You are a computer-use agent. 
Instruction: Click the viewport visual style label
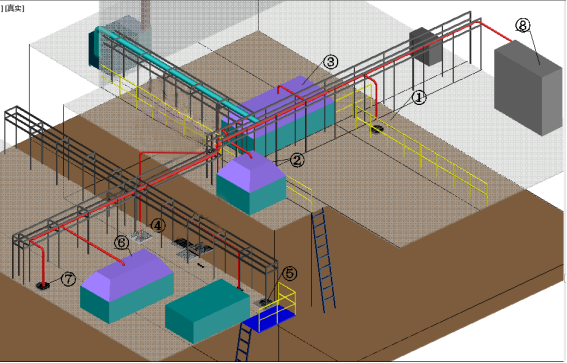14,8
